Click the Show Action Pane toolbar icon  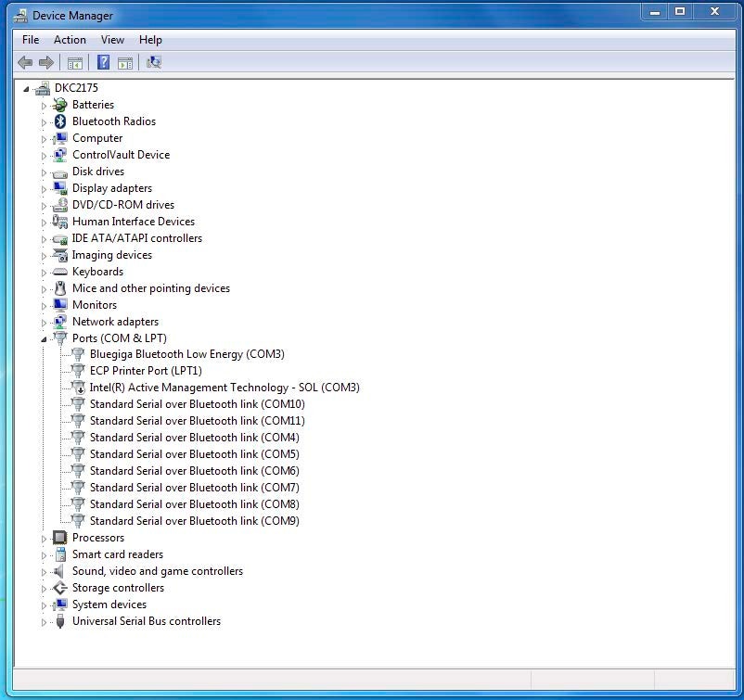[127, 62]
